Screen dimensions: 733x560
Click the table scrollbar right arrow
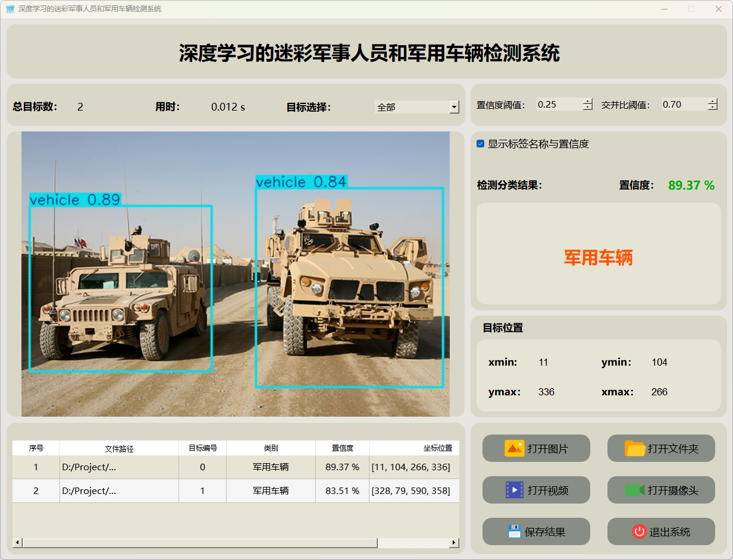coord(455,543)
